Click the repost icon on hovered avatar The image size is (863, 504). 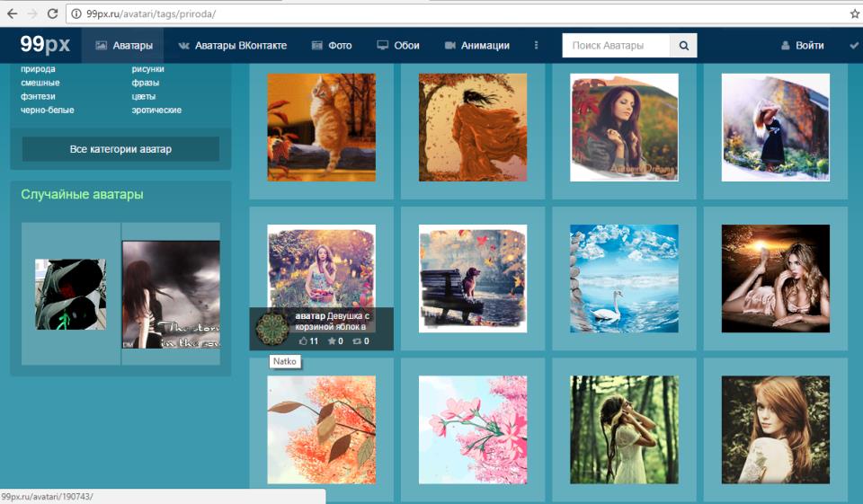pos(357,341)
